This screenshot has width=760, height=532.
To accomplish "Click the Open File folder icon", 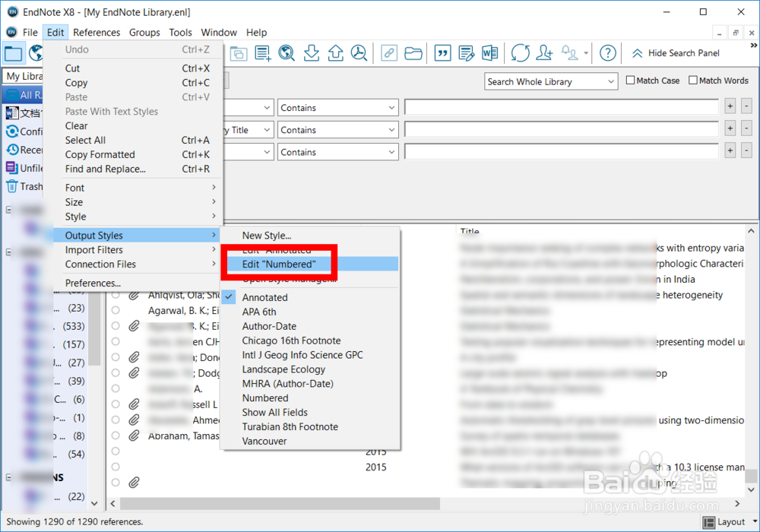I will point(413,53).
